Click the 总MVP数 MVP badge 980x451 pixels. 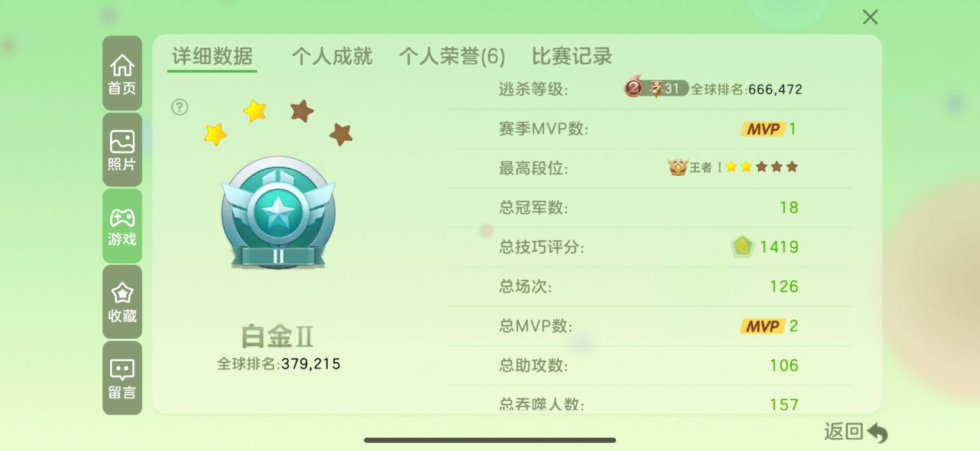tap(762, 326)
